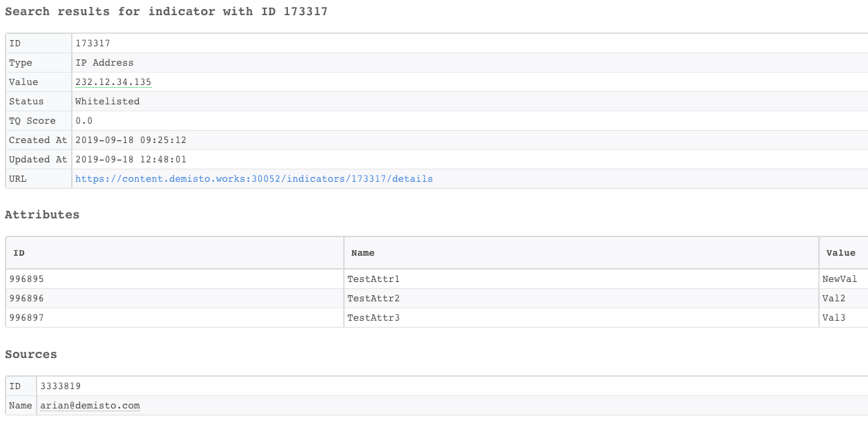Select the TestAttr2 name cell
This screenshot has height=423, width=868.
point(581,299)
